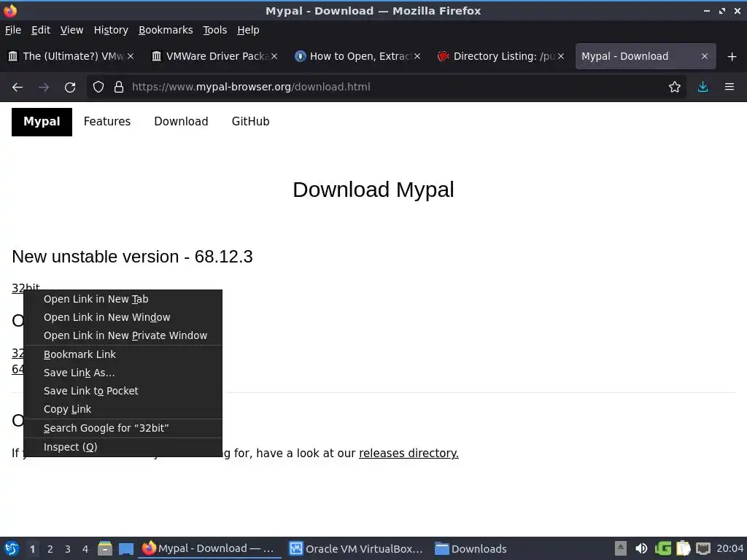Follow the releases directory link
This screenshot has height=560, width=747.
coord(409,454)
